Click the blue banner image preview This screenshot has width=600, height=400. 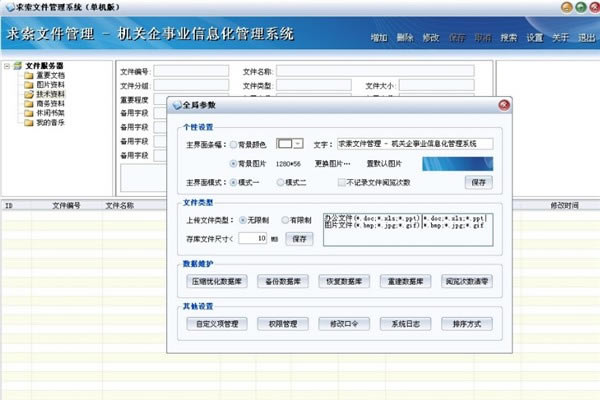click(x=457, y=163)
